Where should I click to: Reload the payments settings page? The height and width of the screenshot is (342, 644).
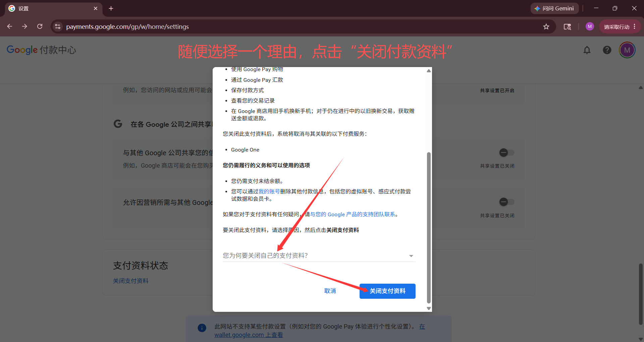40,26
